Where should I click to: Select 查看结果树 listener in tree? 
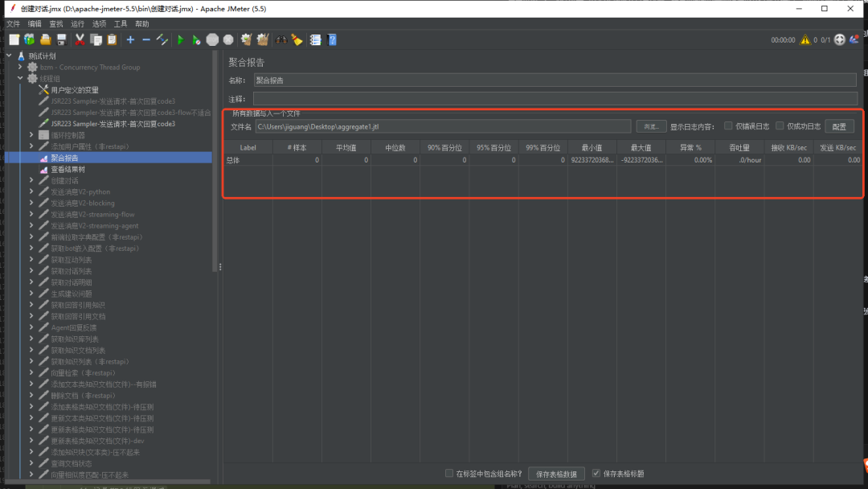68,170
